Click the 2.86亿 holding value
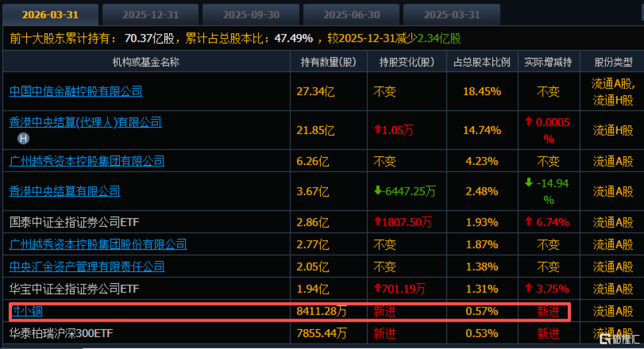Image resolution: width=644 pixels, height=349 pixels. [312, 222]
